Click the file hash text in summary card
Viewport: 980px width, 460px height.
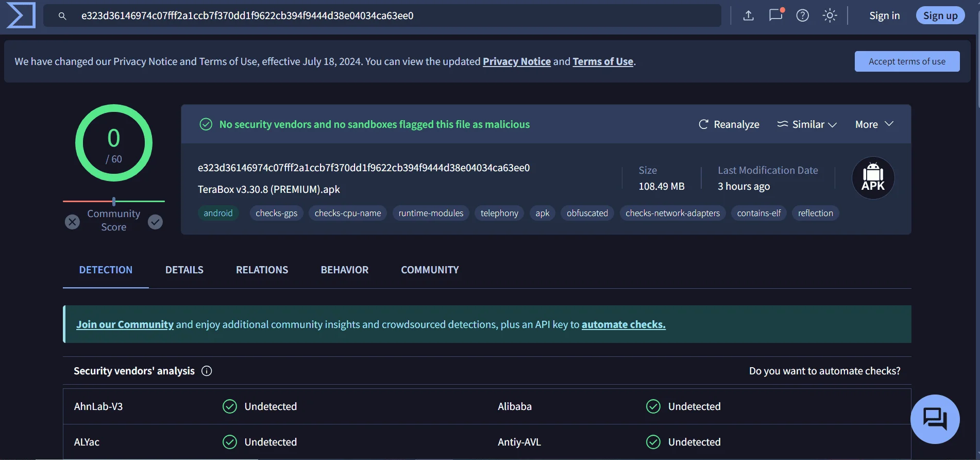tap(364, 168)
